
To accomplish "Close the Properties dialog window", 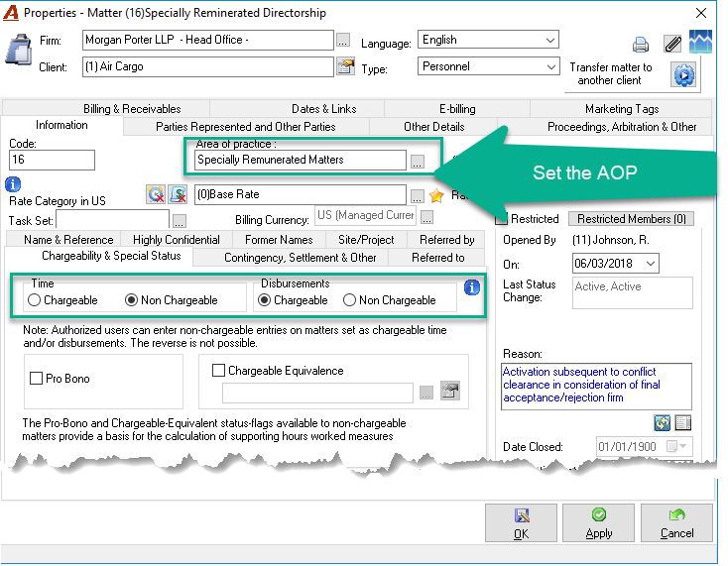I will tap(701, 13).
